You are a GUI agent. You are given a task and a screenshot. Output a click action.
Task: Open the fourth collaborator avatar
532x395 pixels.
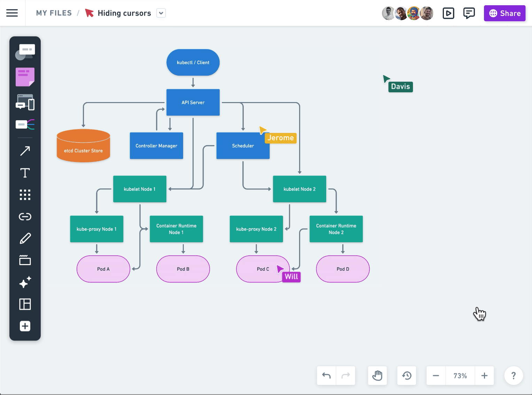(427, 13)
